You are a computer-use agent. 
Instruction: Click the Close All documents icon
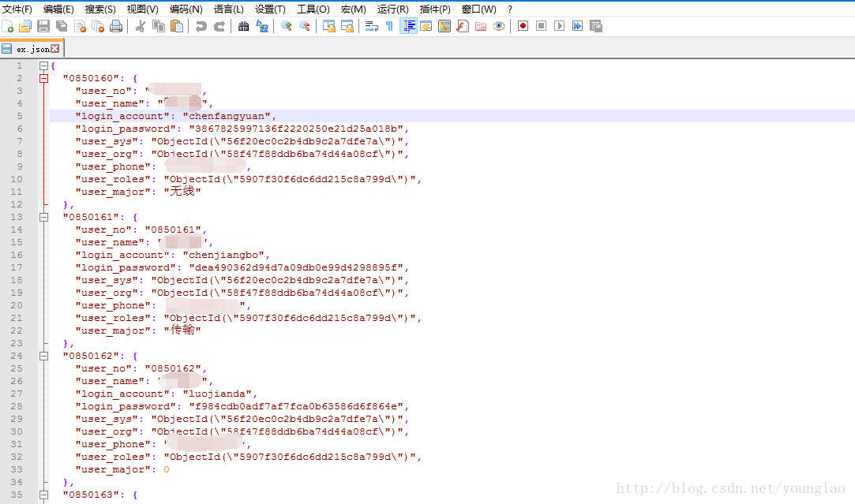pyautogui.click(x=98, y=26)
